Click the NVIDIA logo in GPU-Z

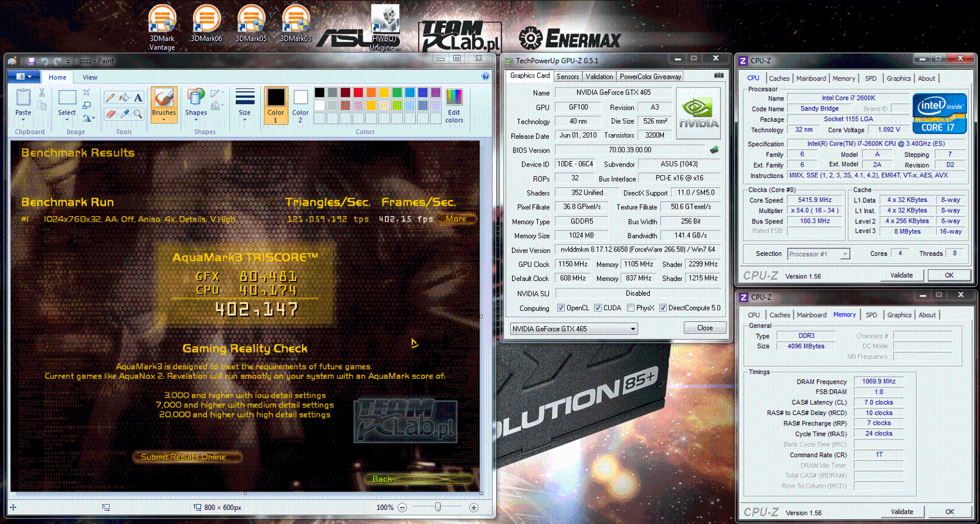698,113
